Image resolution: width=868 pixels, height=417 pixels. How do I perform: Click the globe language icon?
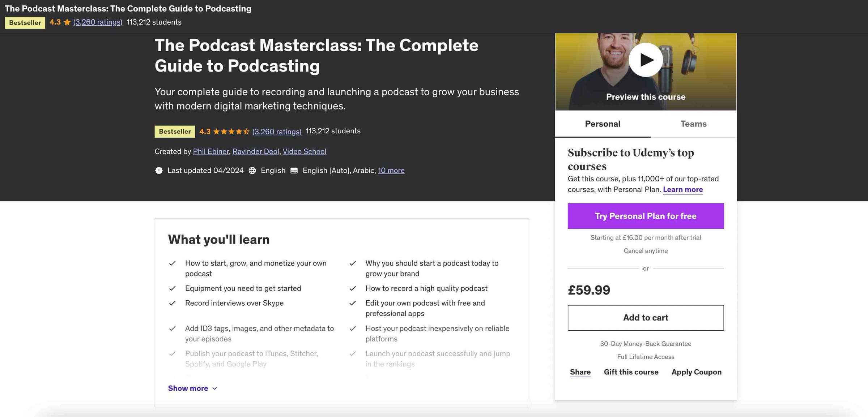[252, 170]
